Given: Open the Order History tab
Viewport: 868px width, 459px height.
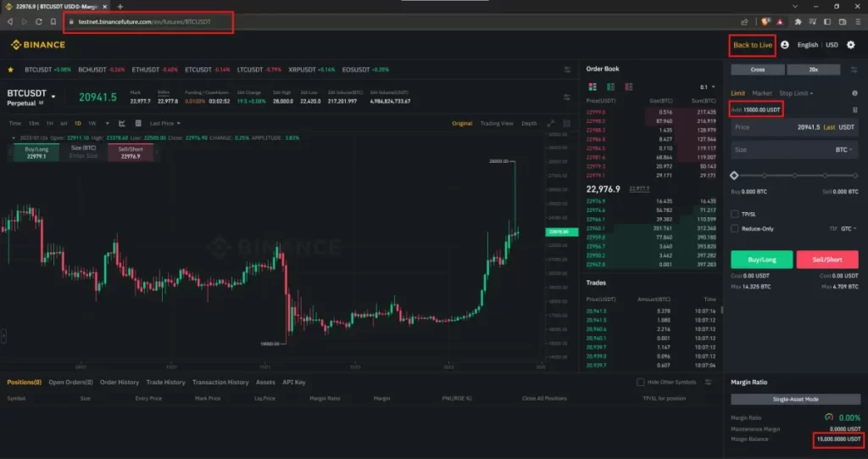Looking at the screenshot, I should pos(120,382).
